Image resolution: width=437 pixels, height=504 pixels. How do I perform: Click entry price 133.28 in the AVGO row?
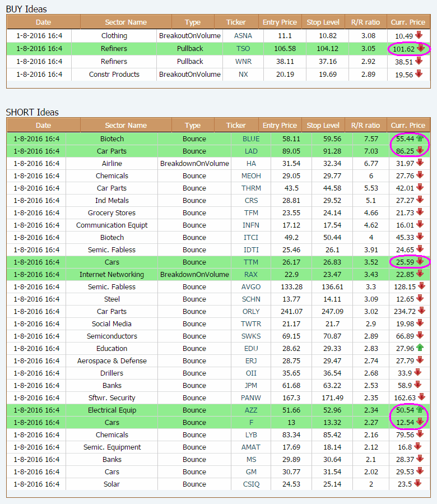tap(291, 286)
